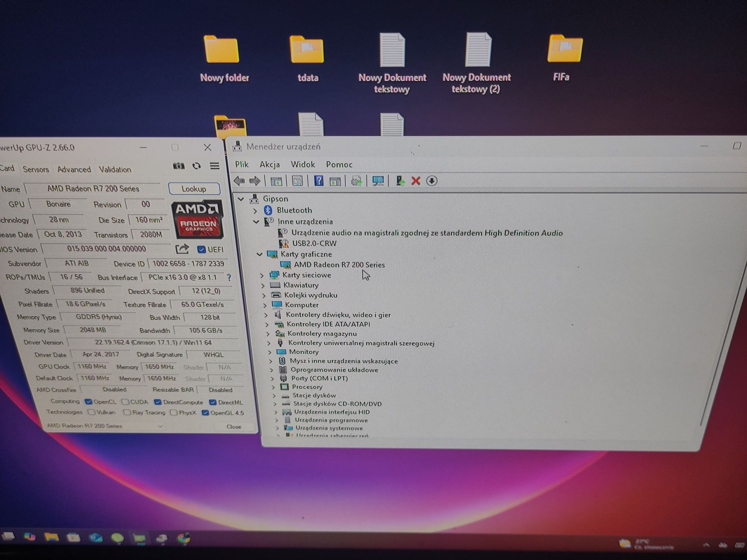Click the Back arrow in Device Manager toolbar
Viewport: 747px width, 560px height.
pyautogui.click(x=239, y=181)
